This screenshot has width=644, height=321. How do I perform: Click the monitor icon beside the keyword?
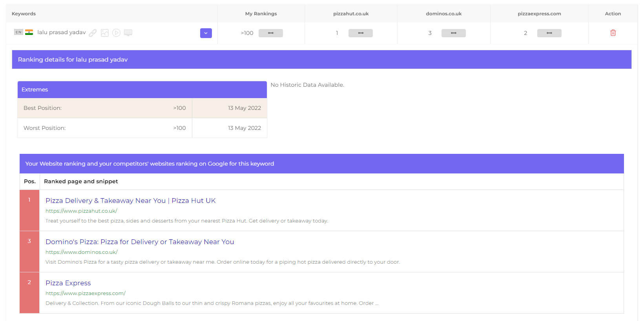(128, 33)
